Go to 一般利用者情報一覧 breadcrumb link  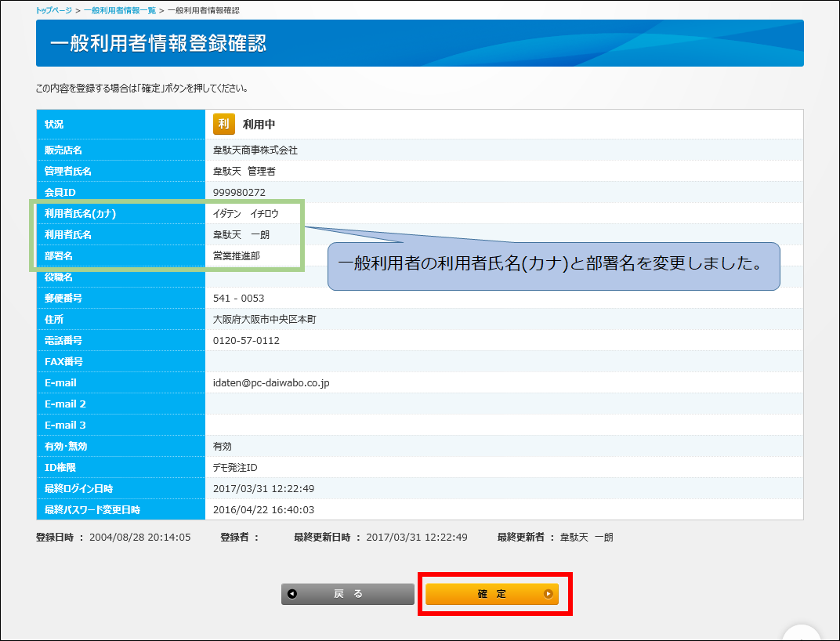click(120, 10)
